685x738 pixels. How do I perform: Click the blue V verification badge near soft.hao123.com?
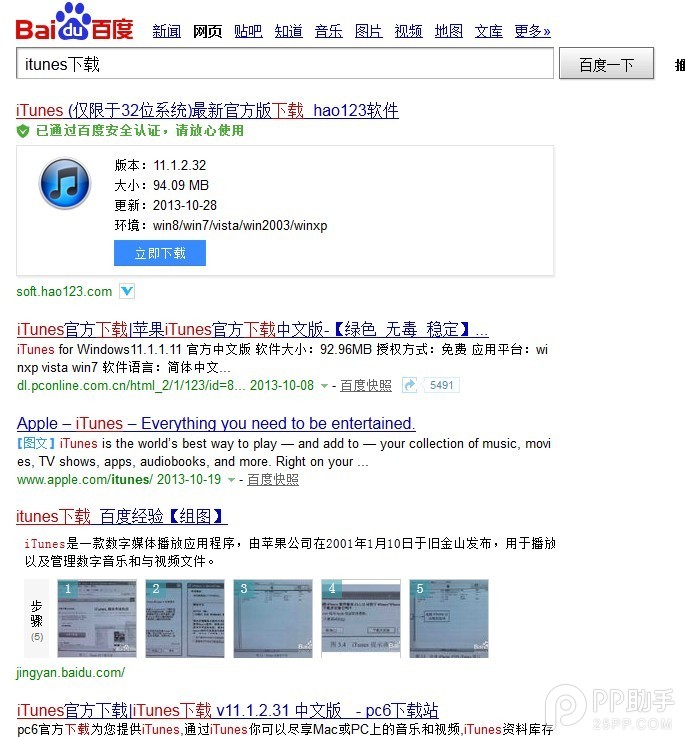127,291
